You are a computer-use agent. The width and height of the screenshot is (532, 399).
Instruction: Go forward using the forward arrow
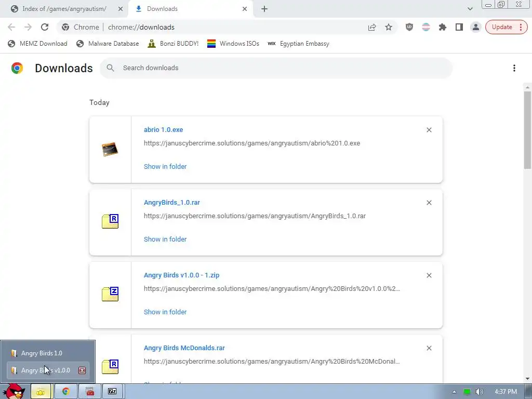28,27
